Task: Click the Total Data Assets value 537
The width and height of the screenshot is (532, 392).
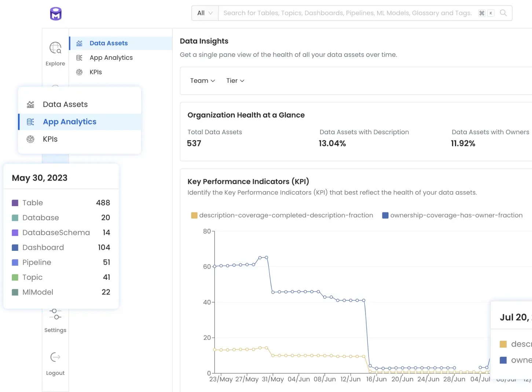Action: tap(194, 143)
